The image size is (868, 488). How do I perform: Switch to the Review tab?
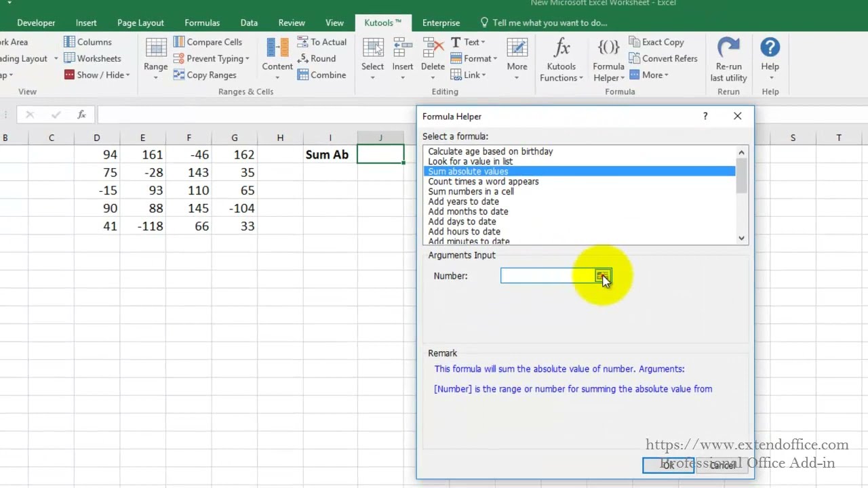(292, 22)
